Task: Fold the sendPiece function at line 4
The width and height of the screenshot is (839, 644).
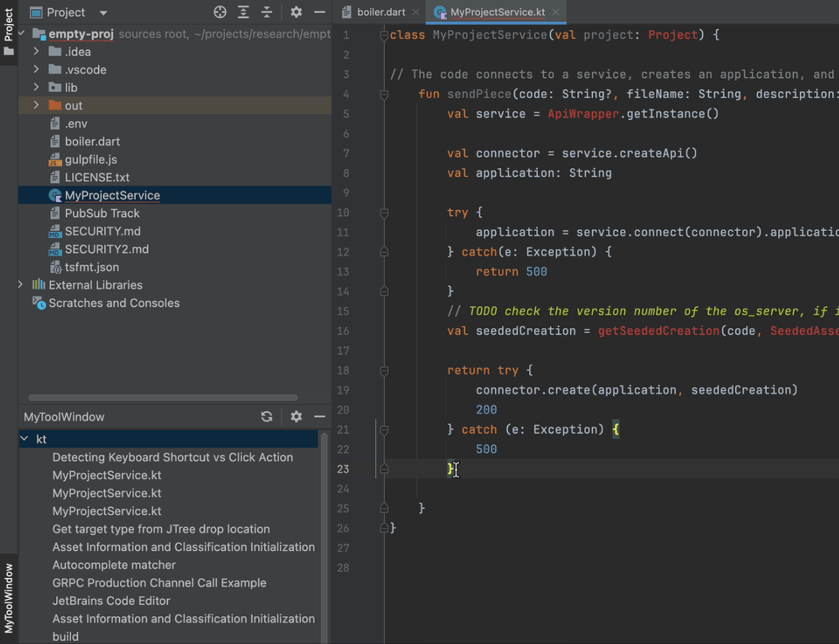Action: [384, 94]
